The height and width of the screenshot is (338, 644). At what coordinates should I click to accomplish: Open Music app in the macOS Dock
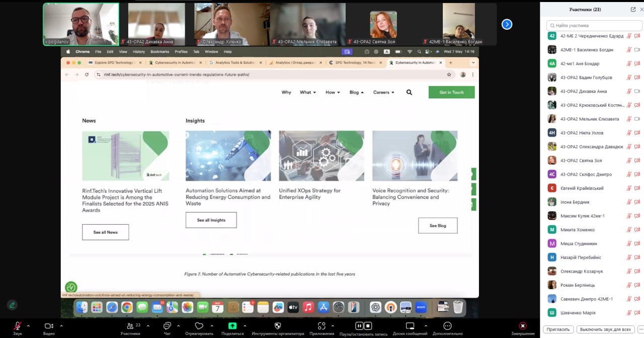coord(308,307)
